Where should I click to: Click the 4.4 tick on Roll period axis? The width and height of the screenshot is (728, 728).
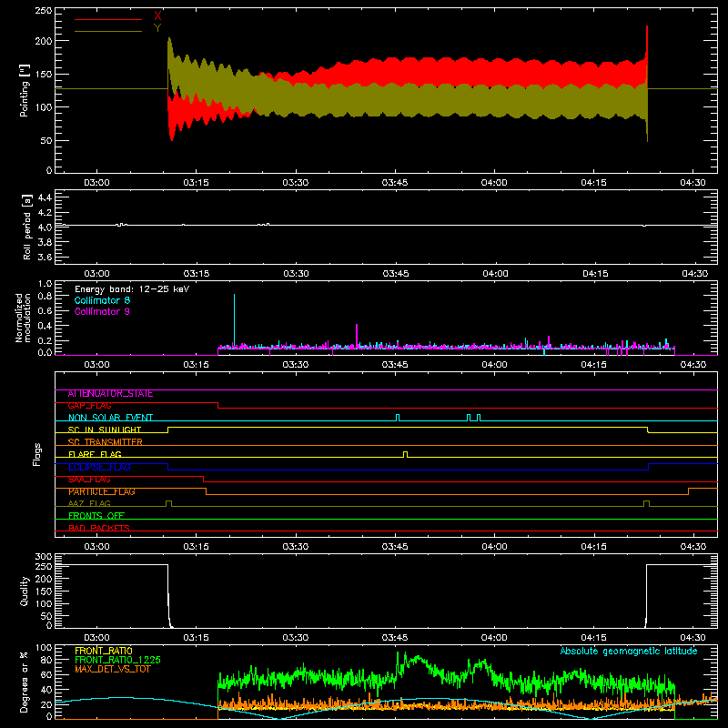coord(45,197)
